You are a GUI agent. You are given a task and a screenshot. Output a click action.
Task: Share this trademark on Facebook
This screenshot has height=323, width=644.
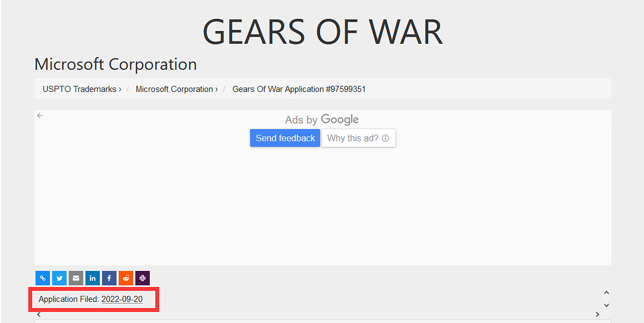pos(109,278)
